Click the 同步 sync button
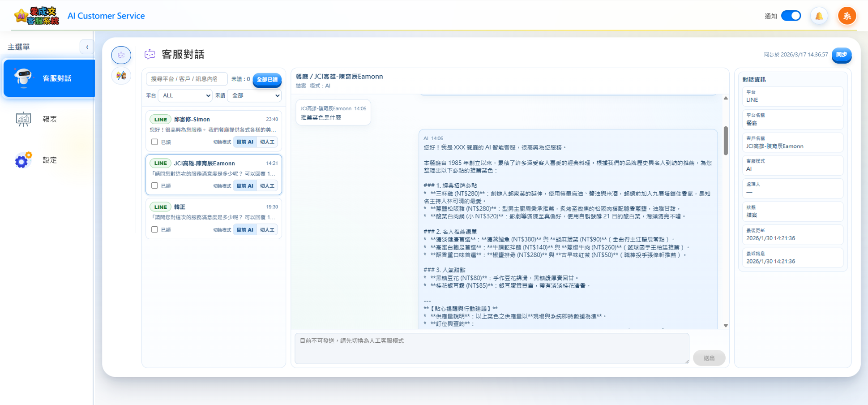 point(842,56)
